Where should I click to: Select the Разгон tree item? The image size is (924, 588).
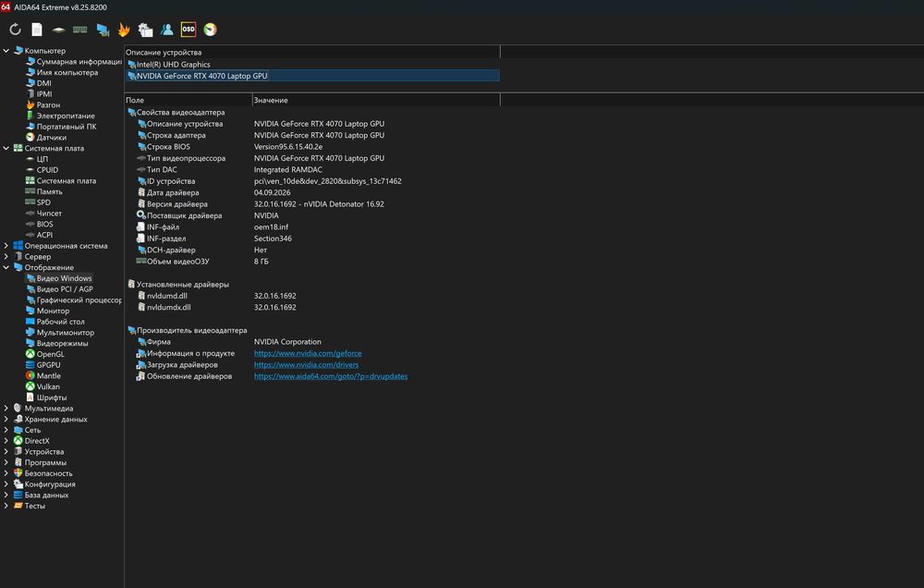[x=48, y=105]
